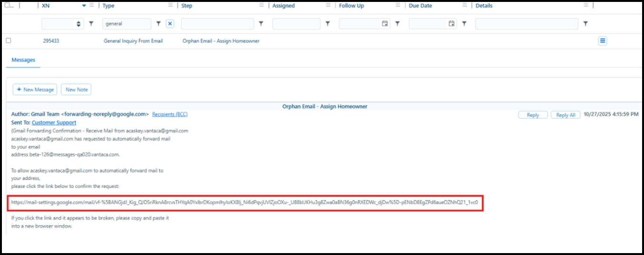Open the Customer Support link

[x=54, y=123]
